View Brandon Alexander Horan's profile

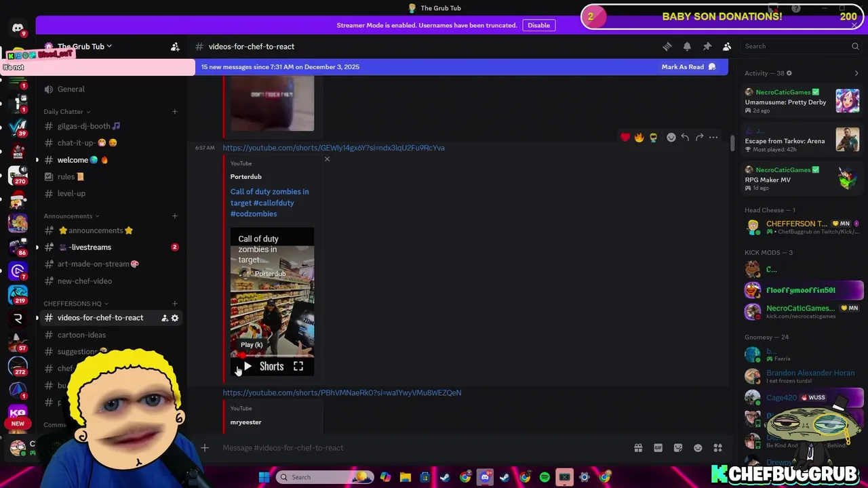pos(802,376)
